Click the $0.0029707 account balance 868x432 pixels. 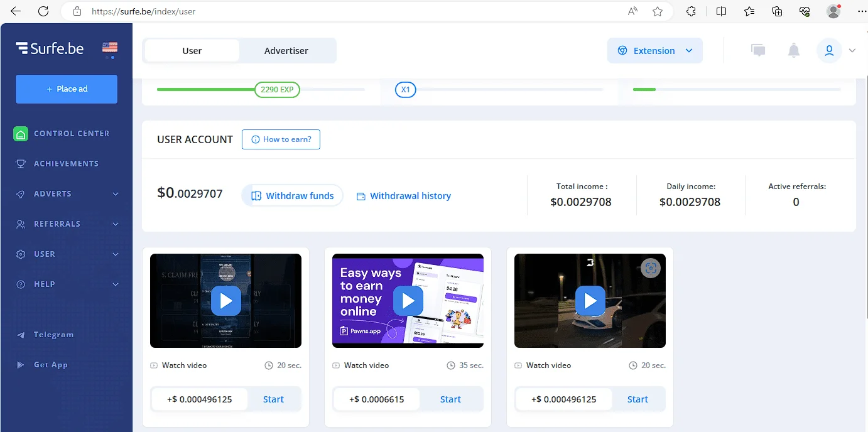pyautogui.click(x=190, y=193)
